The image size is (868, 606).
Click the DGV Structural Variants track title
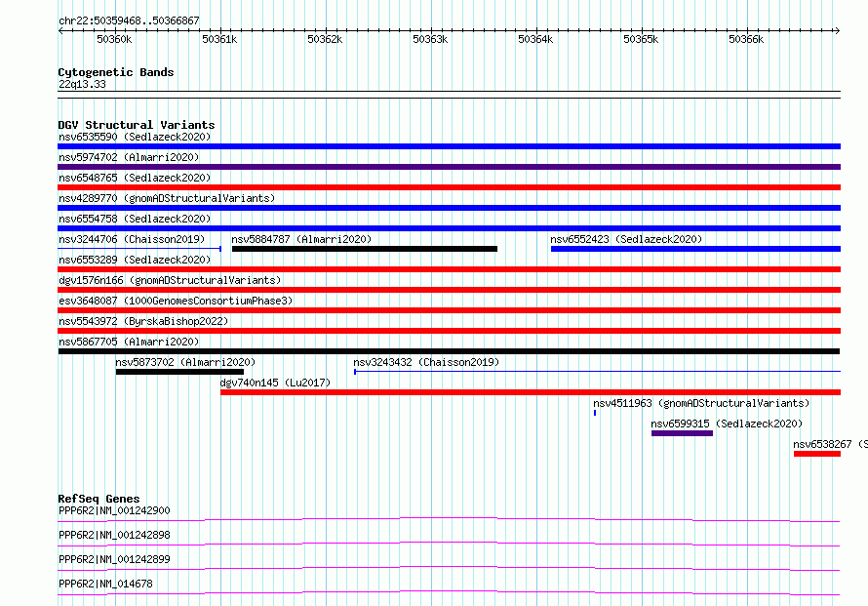point(137,125)
